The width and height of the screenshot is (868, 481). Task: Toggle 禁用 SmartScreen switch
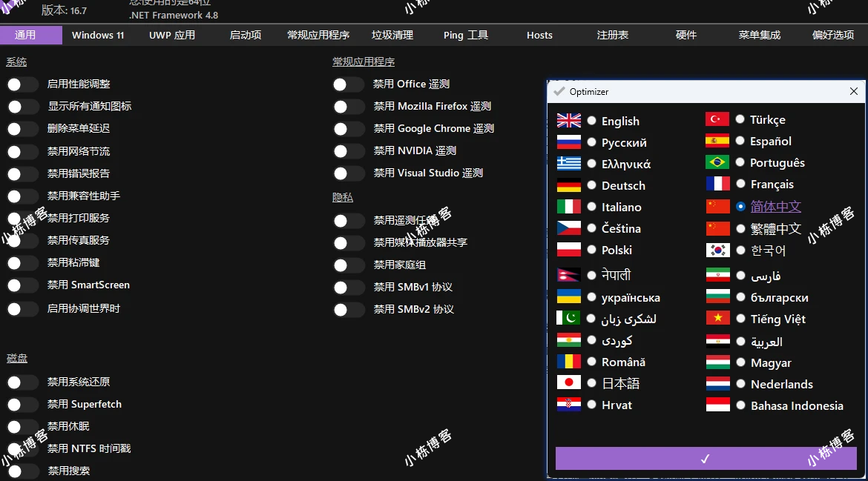click(x=23, y=285)
